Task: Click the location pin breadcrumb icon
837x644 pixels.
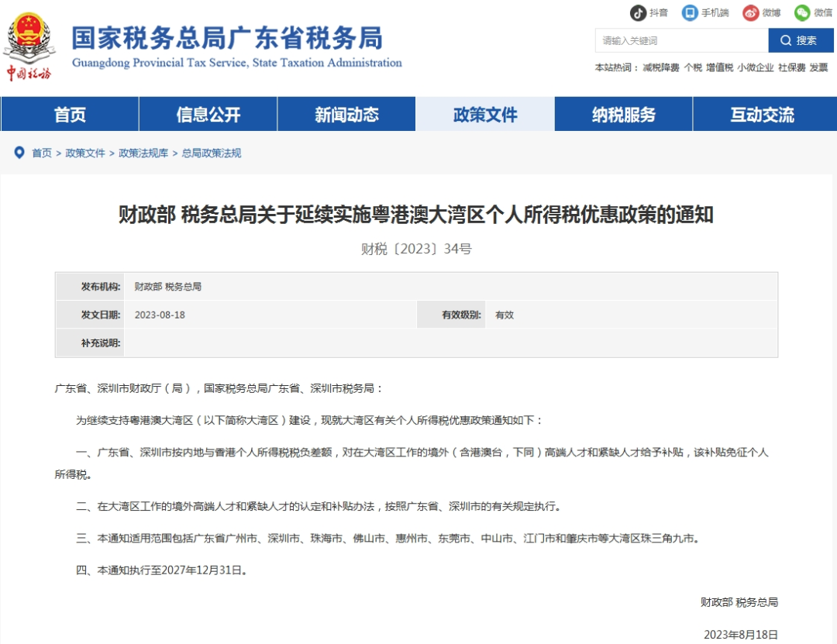Action: [19, 153]
